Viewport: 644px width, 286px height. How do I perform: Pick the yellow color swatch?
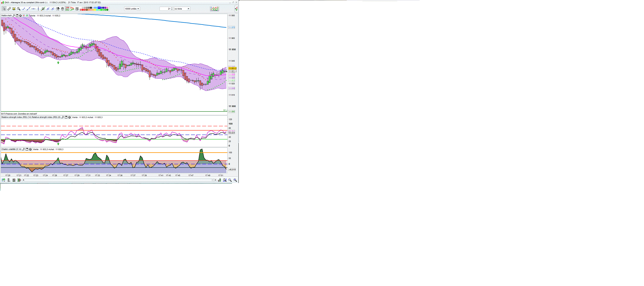[95, 10]
